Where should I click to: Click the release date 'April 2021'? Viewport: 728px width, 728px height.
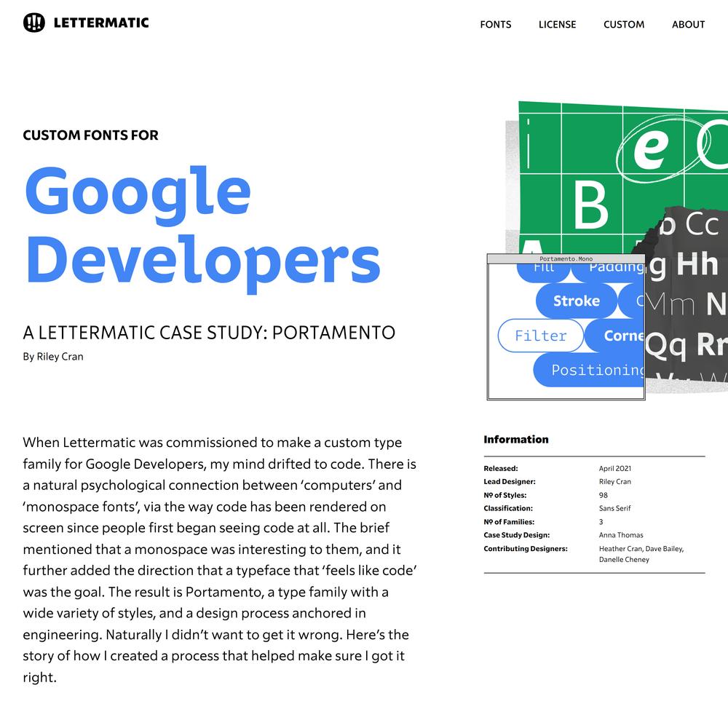click(614, 468)
